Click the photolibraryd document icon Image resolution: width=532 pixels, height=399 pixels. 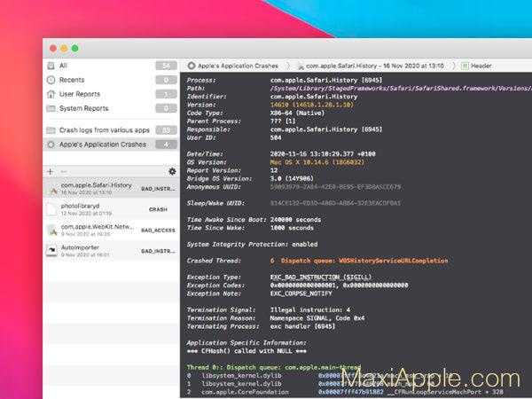pos(51,209)
